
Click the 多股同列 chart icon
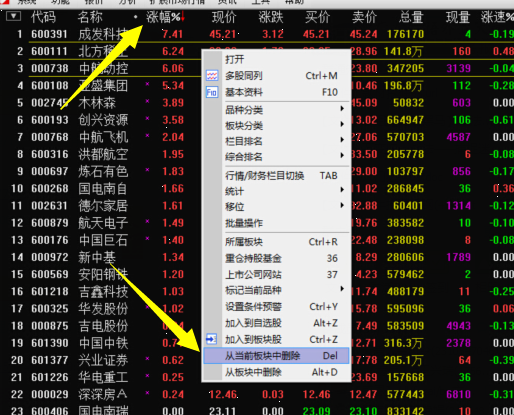tap(212, 76)
